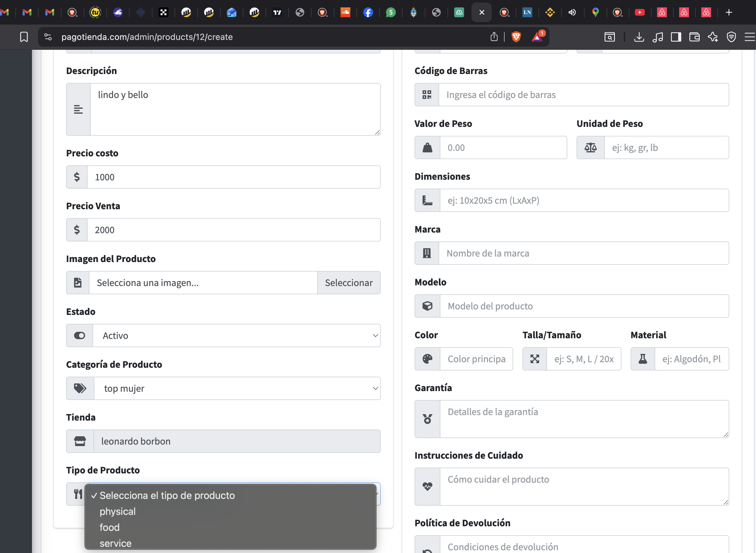The width and height of the screenshot is (756, 553).
Task: Pick service from the product type list
Action: pyautogui.click(x=116, y=543)
